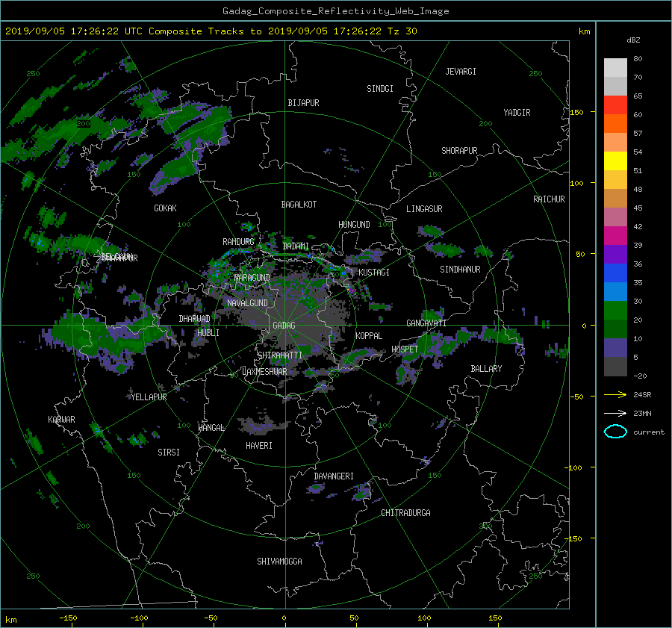Select the magenta 39 dBZ legend swatch
The height and width of the screenshot is (628, 672).
click(615, 236)
